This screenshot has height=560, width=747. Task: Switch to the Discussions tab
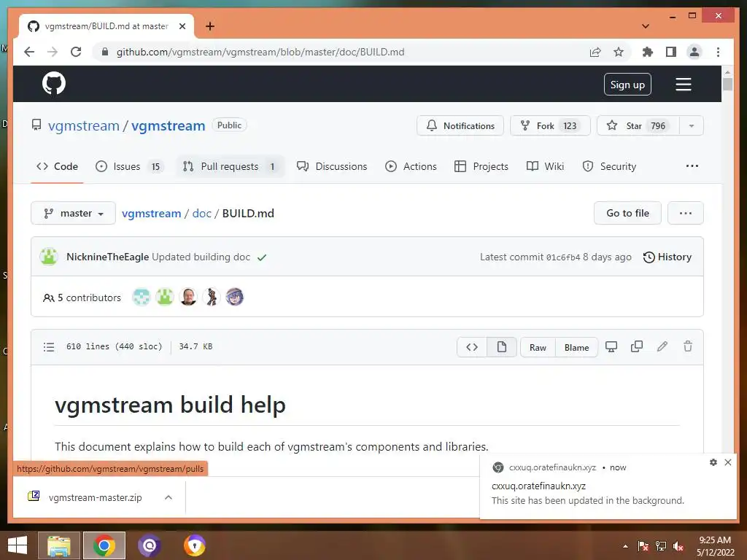click(x=332, y=166)
